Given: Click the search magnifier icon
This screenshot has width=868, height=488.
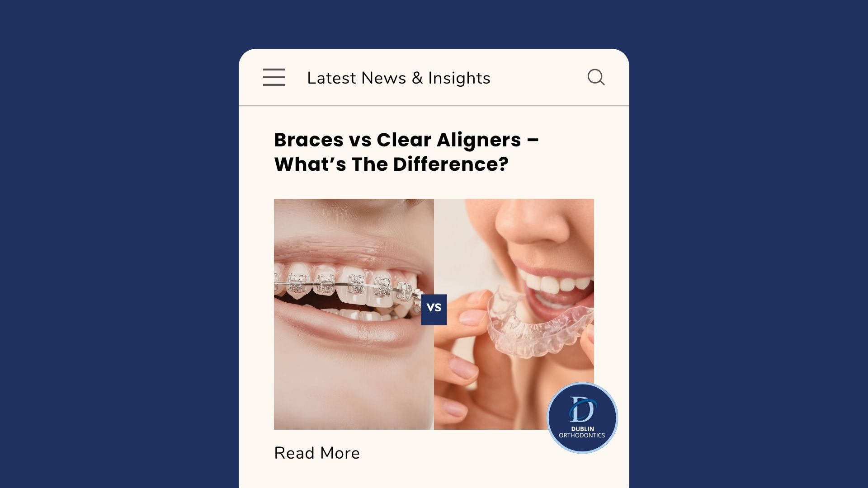Looking at the screenshot, I should point(596,77).
